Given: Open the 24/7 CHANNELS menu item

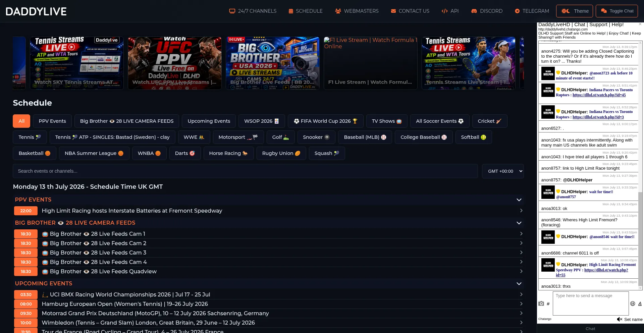Looking at the screenshot, I should 253,11.
